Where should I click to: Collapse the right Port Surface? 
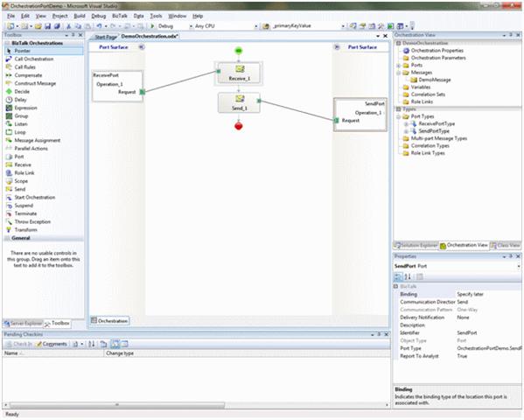337,47
